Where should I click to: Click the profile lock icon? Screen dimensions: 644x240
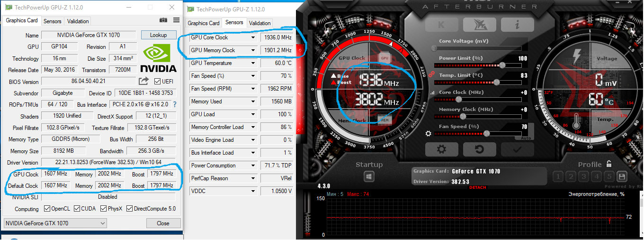pos(609,164)
